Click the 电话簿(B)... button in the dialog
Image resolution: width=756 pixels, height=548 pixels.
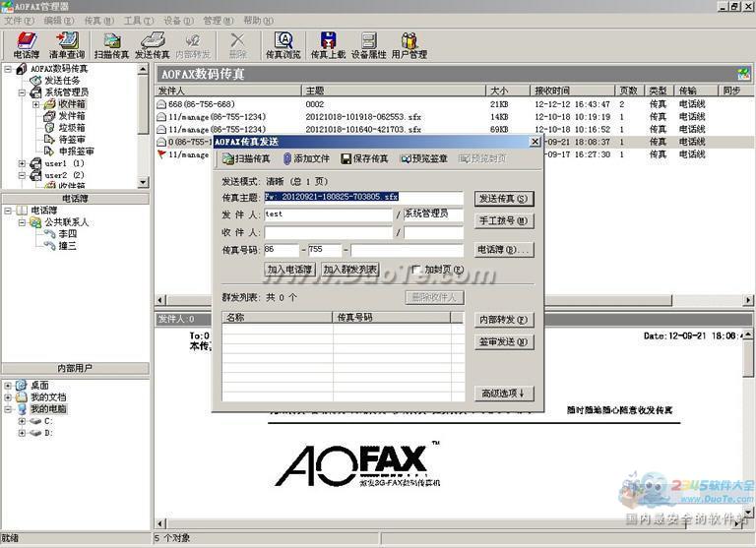pos(504,250)
